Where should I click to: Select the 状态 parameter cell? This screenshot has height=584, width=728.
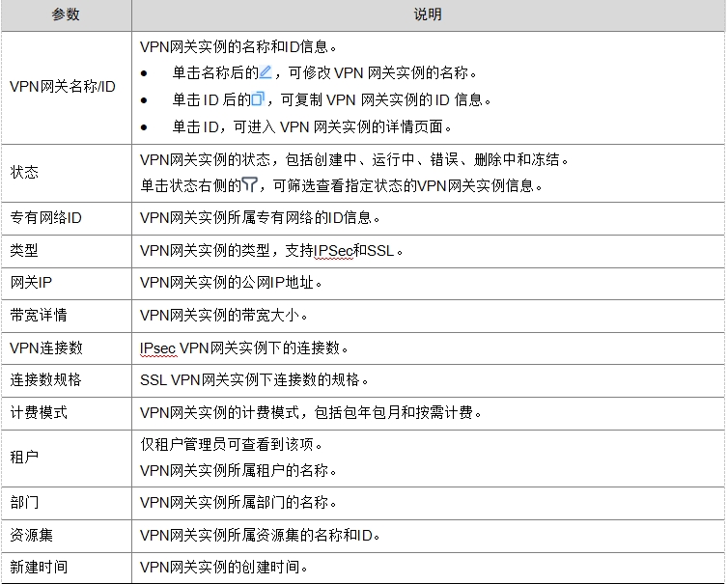click(x=67, y=173)
